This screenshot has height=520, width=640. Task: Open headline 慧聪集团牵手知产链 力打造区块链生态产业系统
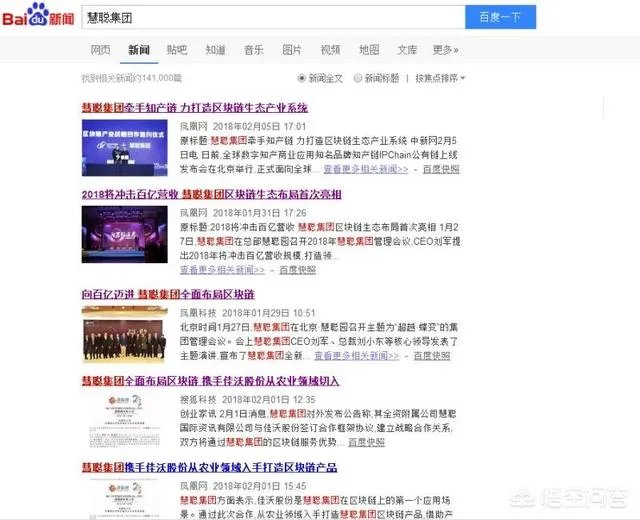click(x=195, y=108)
